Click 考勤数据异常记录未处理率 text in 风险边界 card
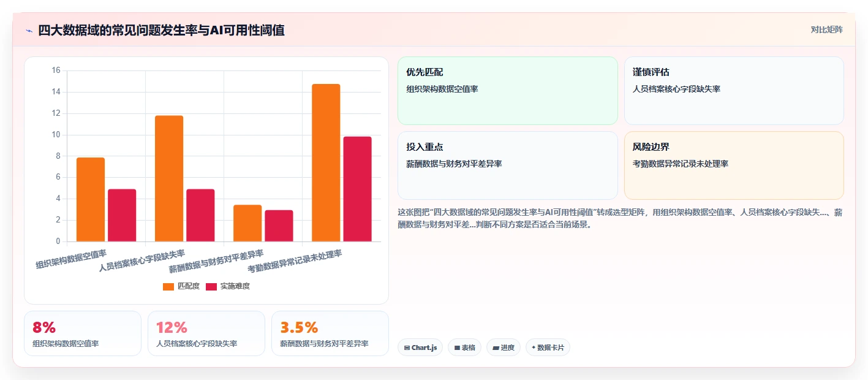 [680, 164]
